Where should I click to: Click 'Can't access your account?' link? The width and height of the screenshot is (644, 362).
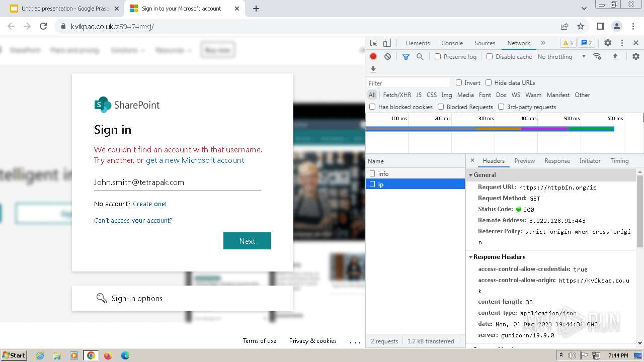133,221
